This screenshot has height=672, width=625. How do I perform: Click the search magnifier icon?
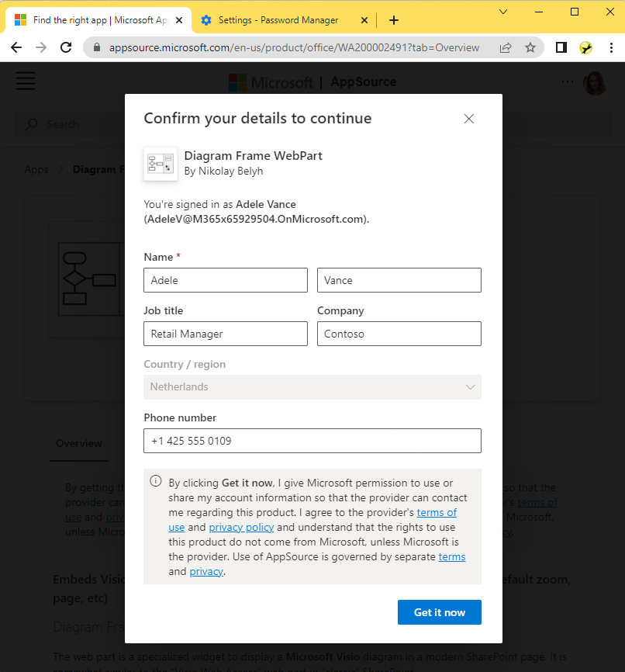[x=31, y=125]
